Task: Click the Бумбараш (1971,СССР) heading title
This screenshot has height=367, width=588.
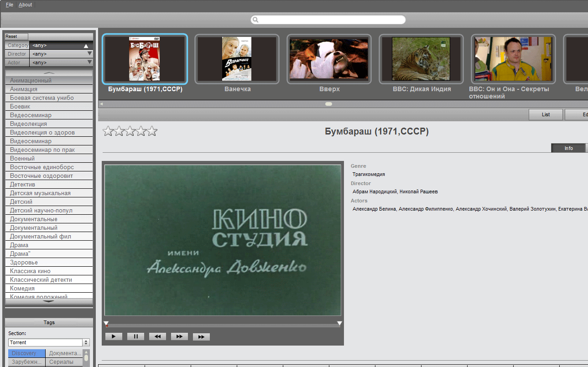Action: tap(377, 131)
